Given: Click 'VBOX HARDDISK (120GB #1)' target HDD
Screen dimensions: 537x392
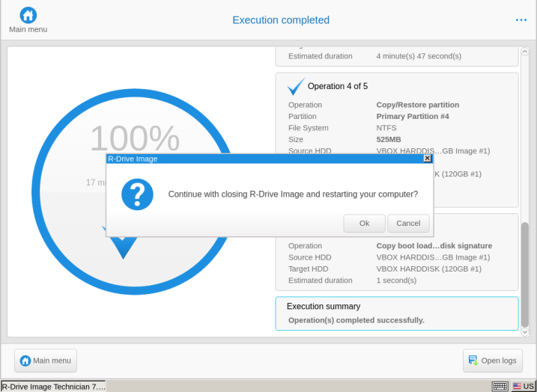Looking at the screenshot, I should (x=429, y=269).
